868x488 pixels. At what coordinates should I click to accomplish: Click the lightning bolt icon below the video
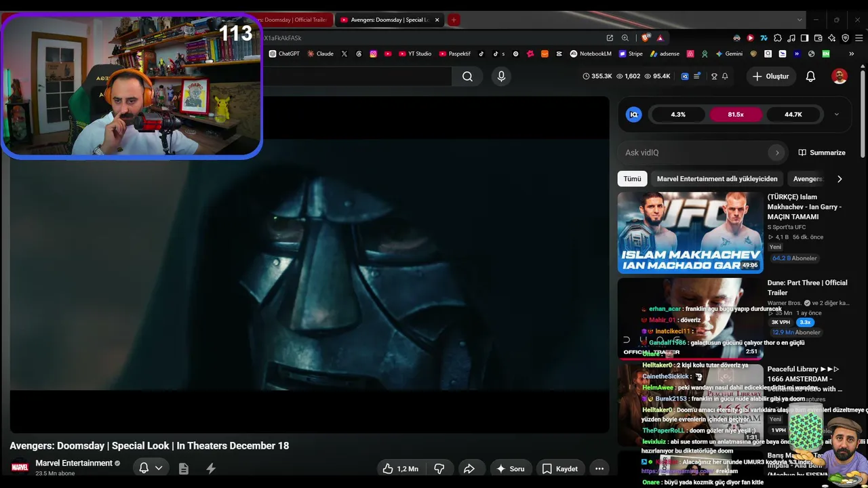(211, 468)
